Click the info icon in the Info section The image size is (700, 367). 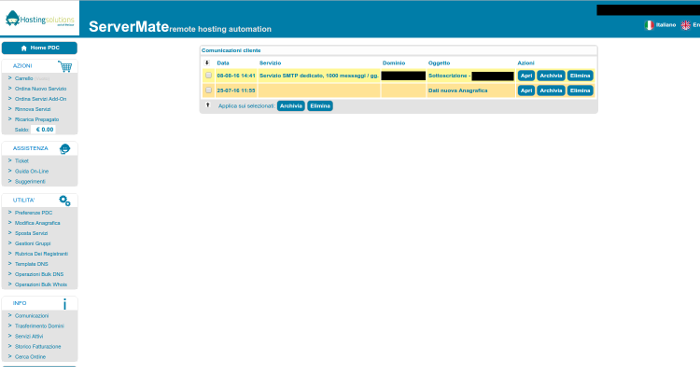pos(65,304)
